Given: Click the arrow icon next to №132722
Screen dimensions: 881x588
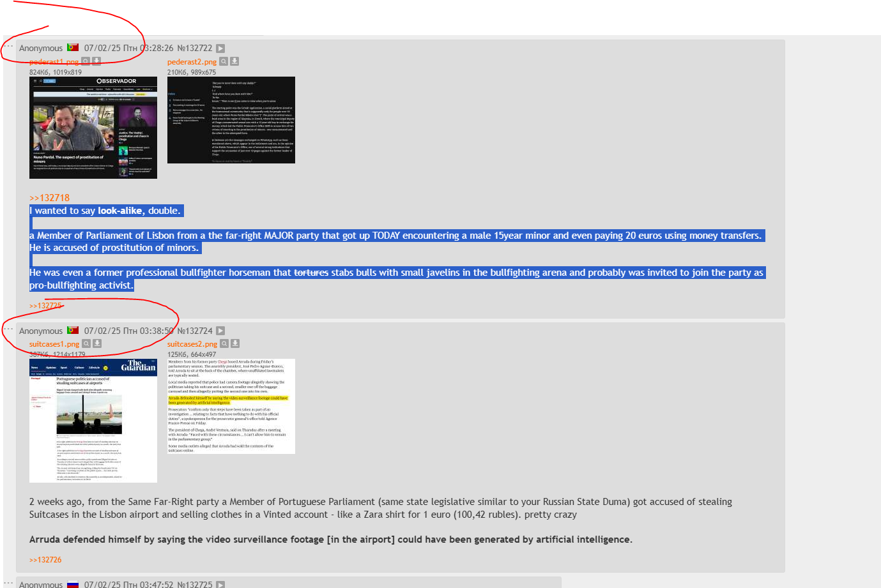Looking at the screenshot, I should (x=220, y=49).
